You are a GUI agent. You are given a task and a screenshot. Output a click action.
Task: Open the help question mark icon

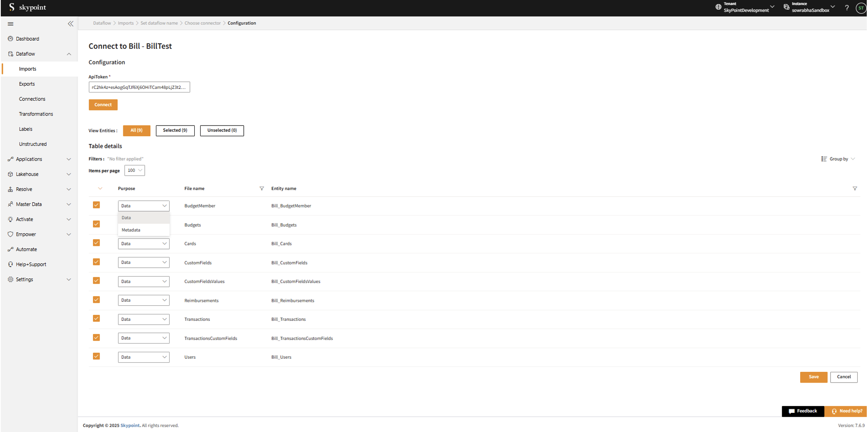846,8
